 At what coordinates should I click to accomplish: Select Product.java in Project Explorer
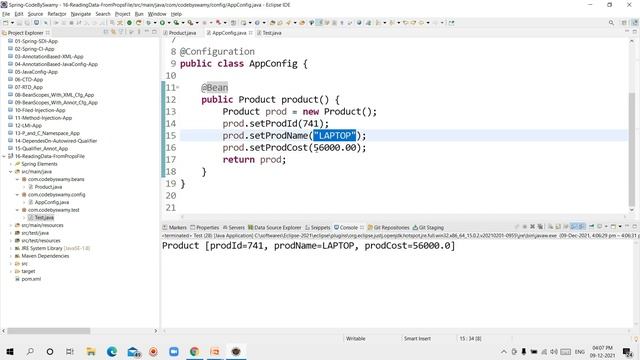[x=48, y=187]
